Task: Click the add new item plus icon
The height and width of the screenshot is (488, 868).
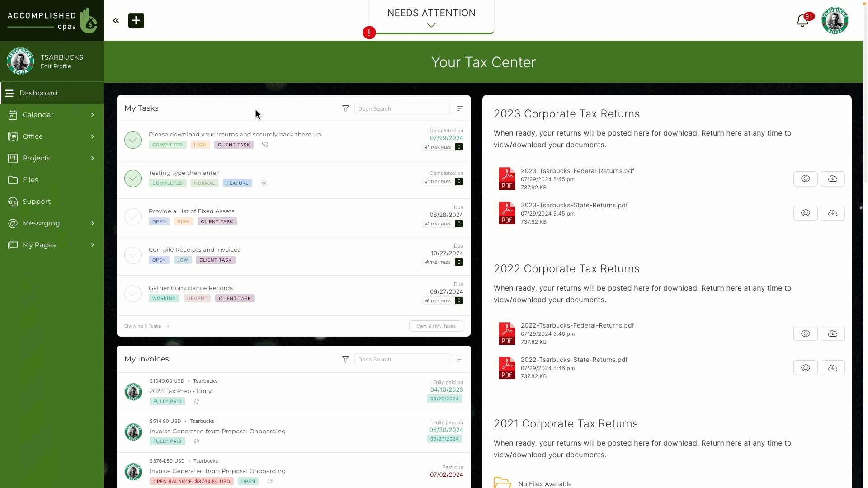Action: (x=137, y=20)
